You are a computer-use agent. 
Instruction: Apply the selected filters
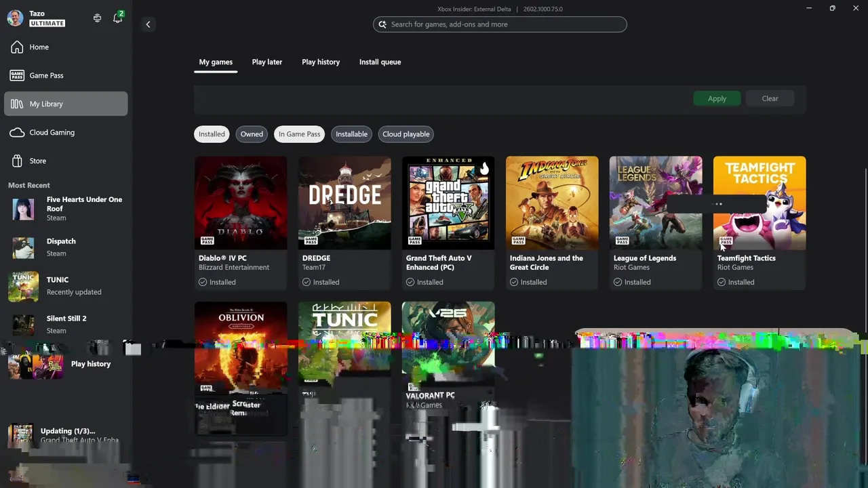[717, 98]
